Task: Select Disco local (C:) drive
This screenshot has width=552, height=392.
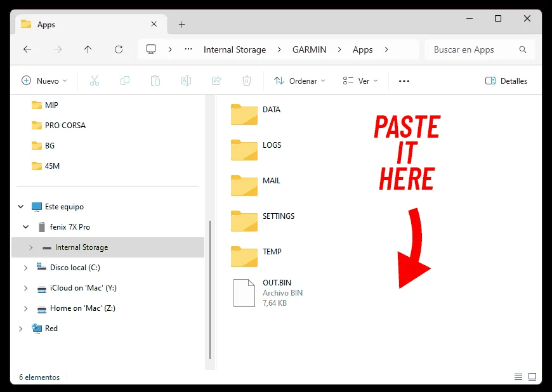Action: coord(75,268)
